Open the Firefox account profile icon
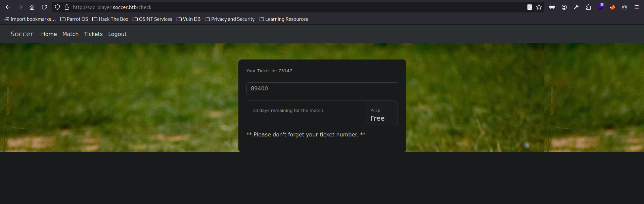This screenshot has width=644, height=204. 564,7
